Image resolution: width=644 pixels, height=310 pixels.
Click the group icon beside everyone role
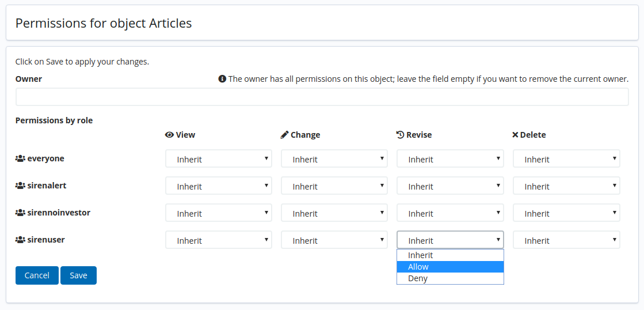pyautogui.click(x=20, y=158)
